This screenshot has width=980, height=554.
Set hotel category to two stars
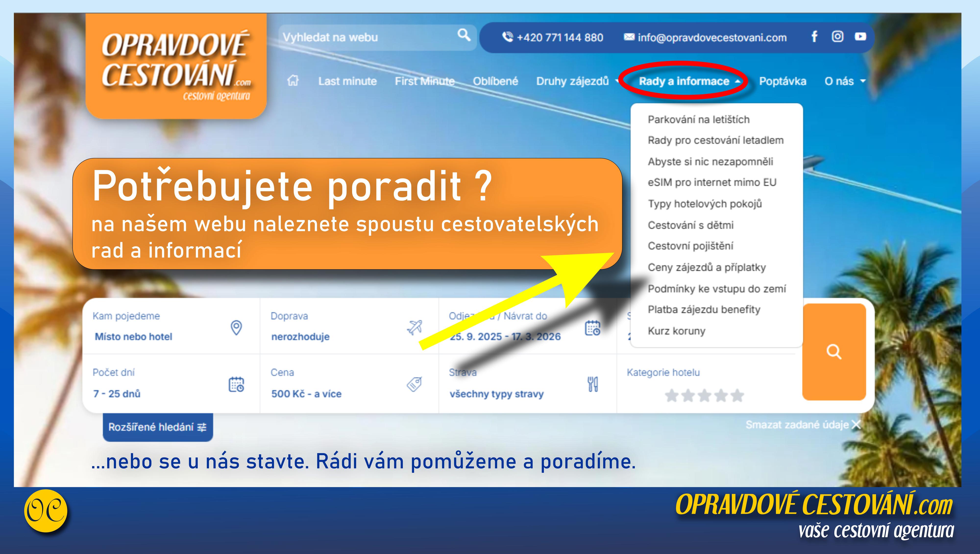click(688, 396)
